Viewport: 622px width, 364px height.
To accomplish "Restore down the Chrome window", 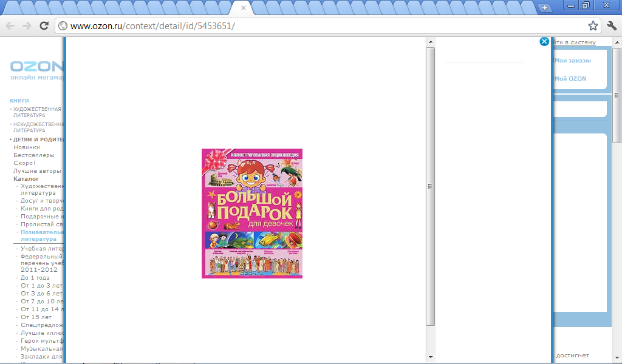I will [586, 5].
